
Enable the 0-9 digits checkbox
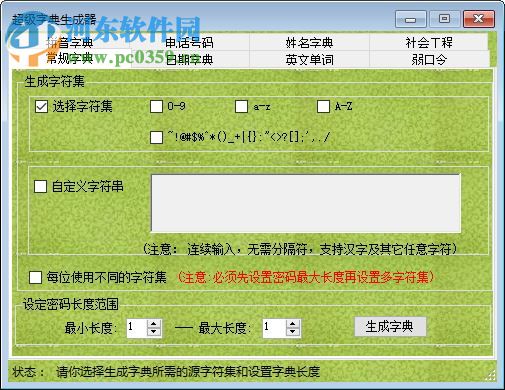click(156, 107)
